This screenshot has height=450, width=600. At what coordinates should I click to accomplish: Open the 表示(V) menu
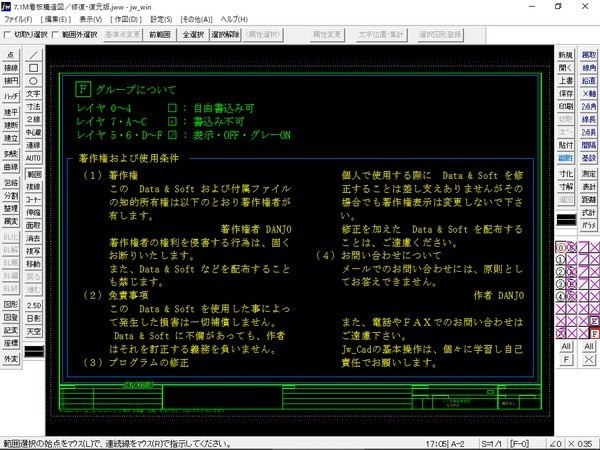click(x=91, y=19)
